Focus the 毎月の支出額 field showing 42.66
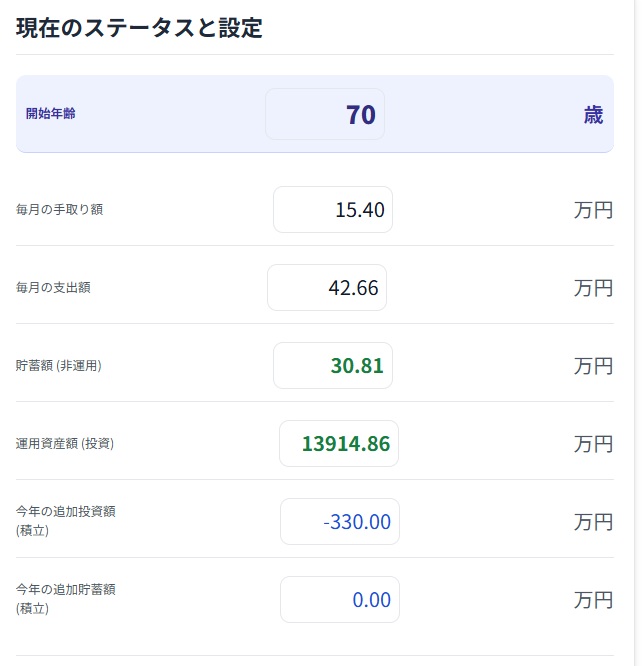Viewport: 642px width, 666px height. pos(327,288)
